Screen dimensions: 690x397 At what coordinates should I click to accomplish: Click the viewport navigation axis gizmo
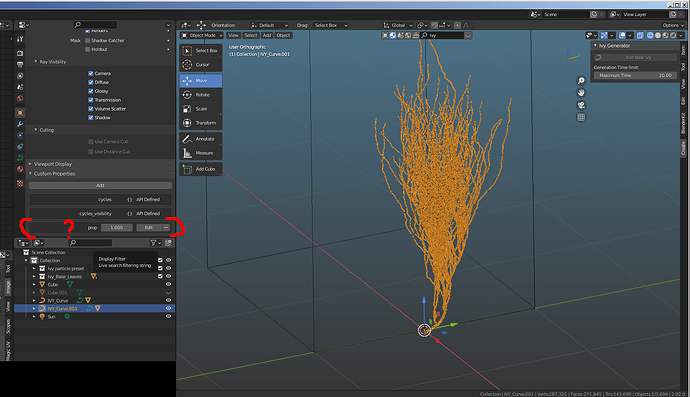[573, 55]
